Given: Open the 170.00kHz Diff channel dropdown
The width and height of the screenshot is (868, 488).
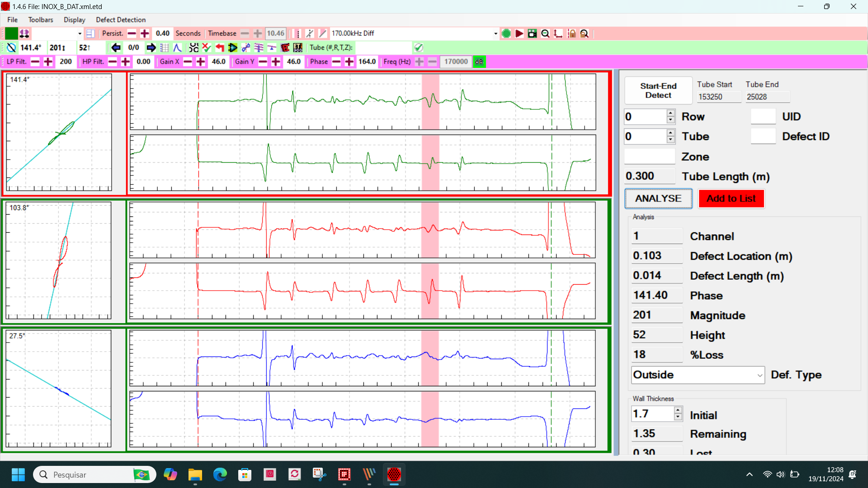Looking at the screenshot, I should (495, 33).
